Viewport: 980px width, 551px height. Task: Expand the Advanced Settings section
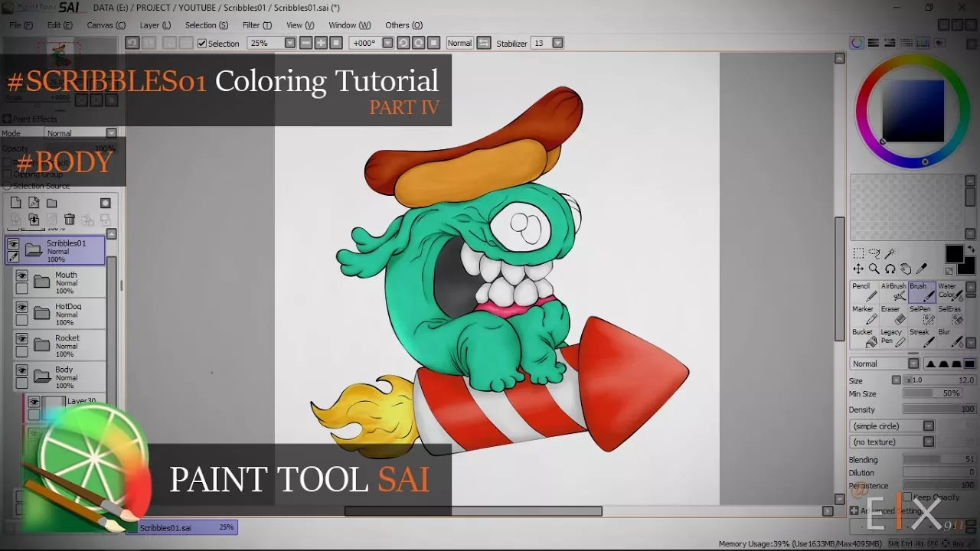pos(854,510)
